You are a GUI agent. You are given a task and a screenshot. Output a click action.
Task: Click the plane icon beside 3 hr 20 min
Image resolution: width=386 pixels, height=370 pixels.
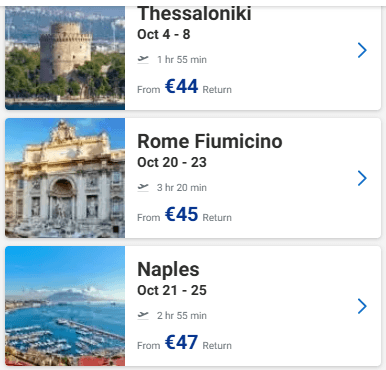(x=143, y=188)
